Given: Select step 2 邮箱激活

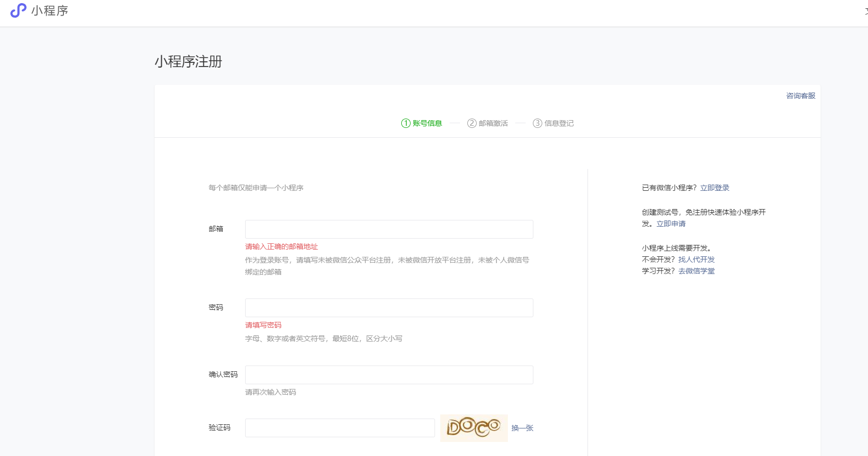Looking at the screenshot, I should [488, 123].
